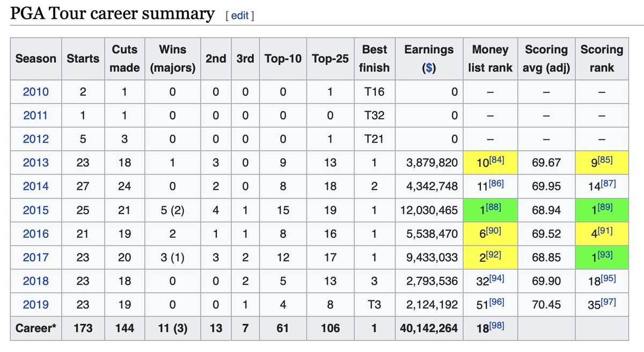Click the 144 career cuts made cell

click(x=125, y=328)
